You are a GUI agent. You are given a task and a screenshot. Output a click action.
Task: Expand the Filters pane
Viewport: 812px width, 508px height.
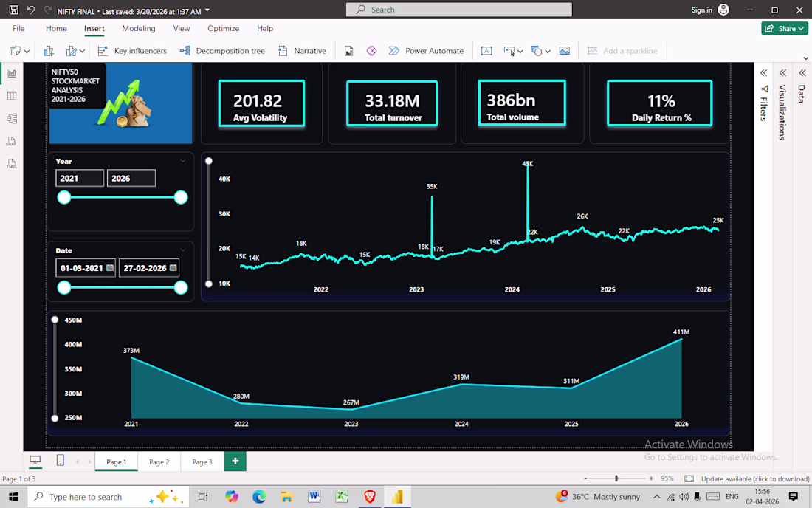tap(764, 73)
